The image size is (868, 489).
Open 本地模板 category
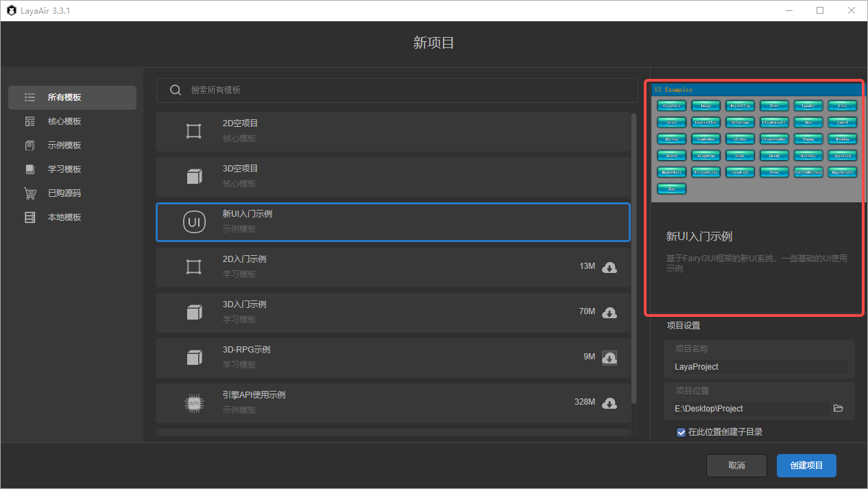64,217
